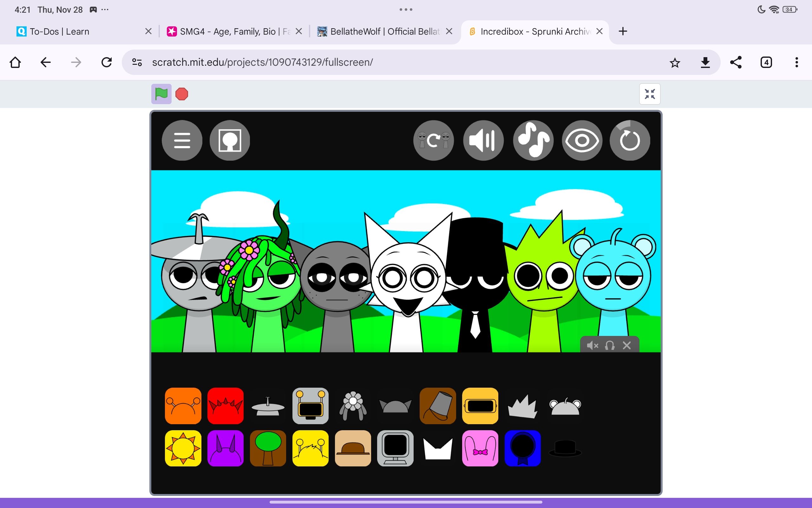Select the yellow antenna character icon
The width and height of the screenshot is (812, 508).
[x=311, y=448]
